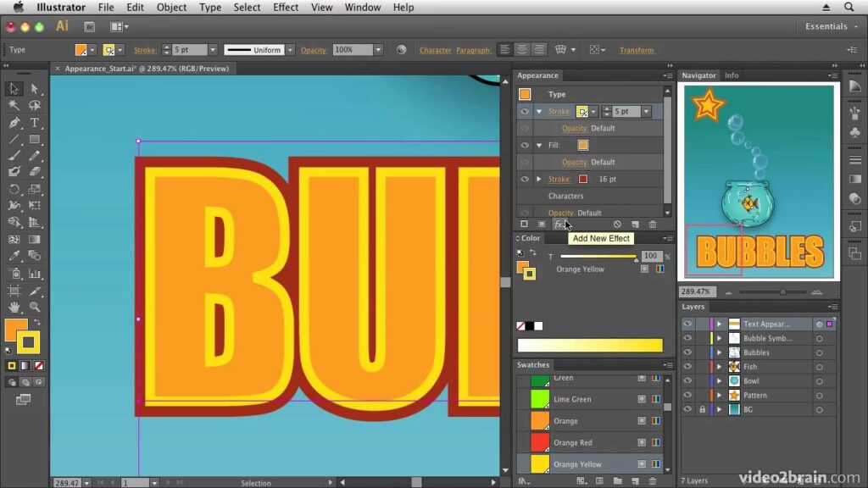Open macOS Spotlight search
The height and width of the screenshot is (488, 868).
[849, 8]
